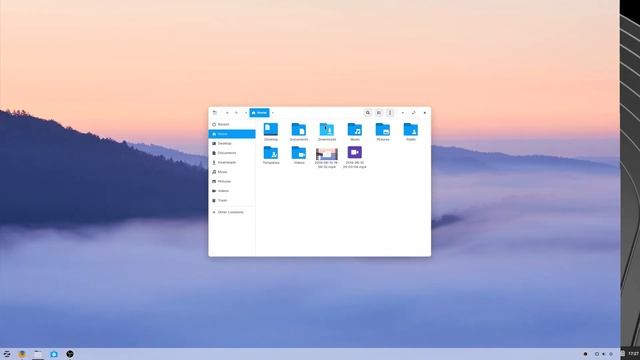Open the Videos folder icon
The height and width of the screenshot is (360, 640).
pyautogui.click(x=299, y=153)
